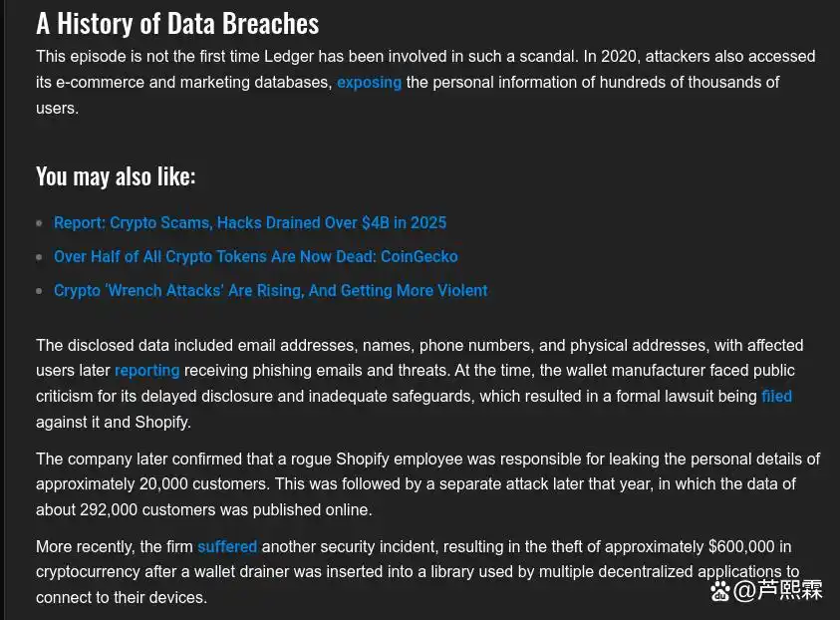The height and width of the screenshot is (620, 840).
Task: Open the 'exposing' hyperlink
Action: (369, 83)
